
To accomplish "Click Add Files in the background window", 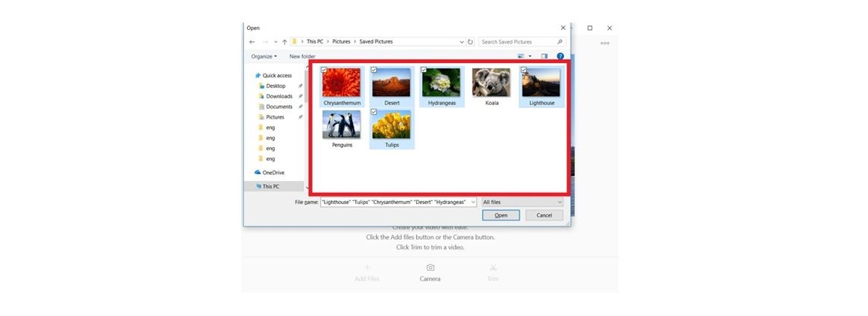I will coord(367,272).
